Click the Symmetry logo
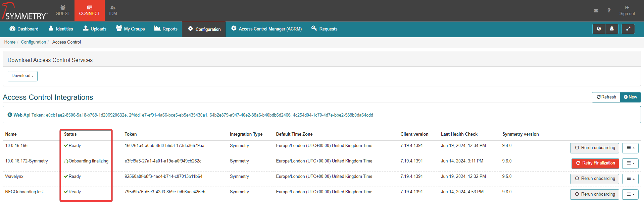 25,11
